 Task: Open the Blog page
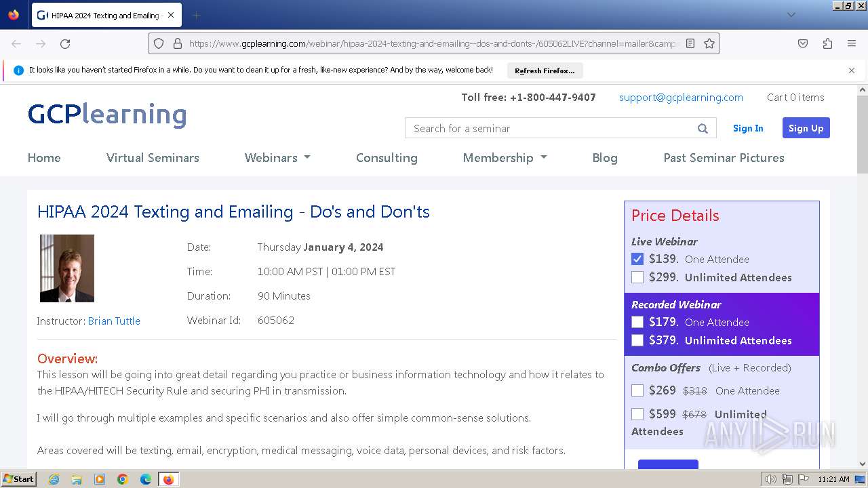point(605,157)
